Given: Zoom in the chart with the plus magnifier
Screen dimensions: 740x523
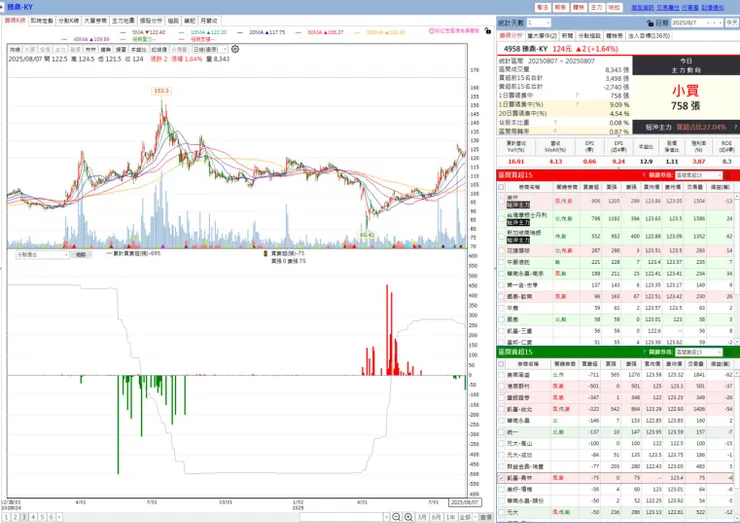Looking at the screenshot, I should (409, 517).
